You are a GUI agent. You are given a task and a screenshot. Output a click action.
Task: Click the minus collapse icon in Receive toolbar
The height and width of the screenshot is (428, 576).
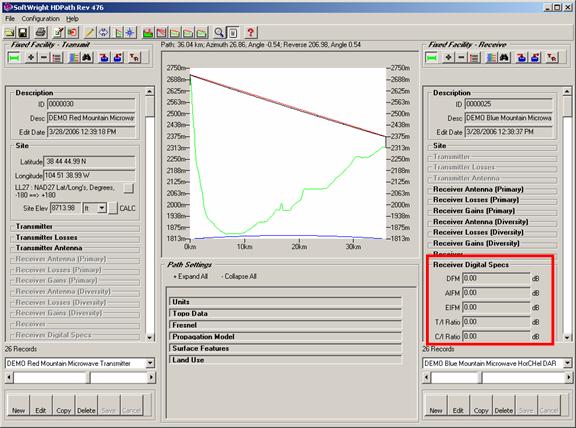point(461,58)
